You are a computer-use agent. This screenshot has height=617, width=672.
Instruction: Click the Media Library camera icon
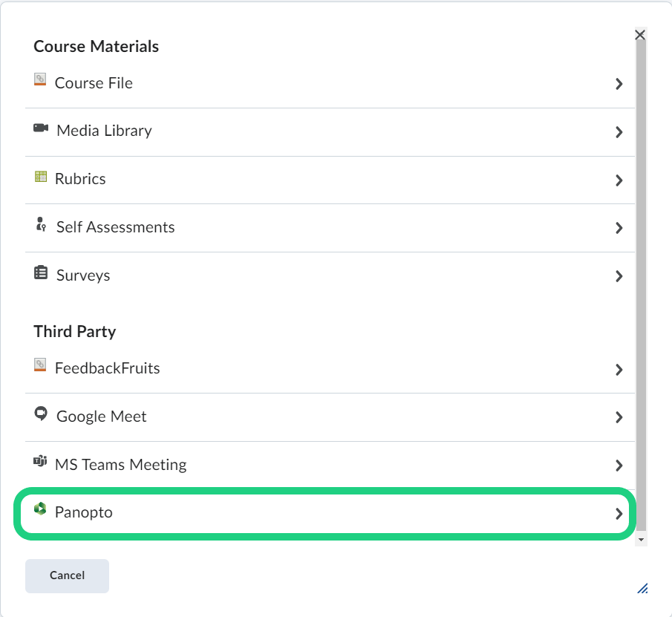click(x=41, y=128)
